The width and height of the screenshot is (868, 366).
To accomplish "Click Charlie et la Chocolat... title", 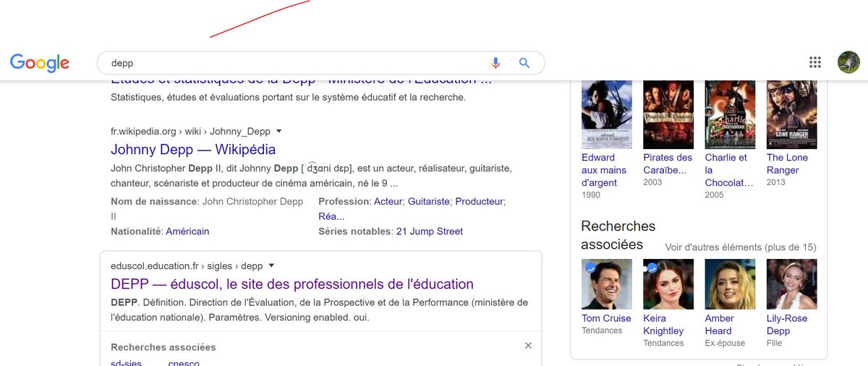I will point(729,170).
